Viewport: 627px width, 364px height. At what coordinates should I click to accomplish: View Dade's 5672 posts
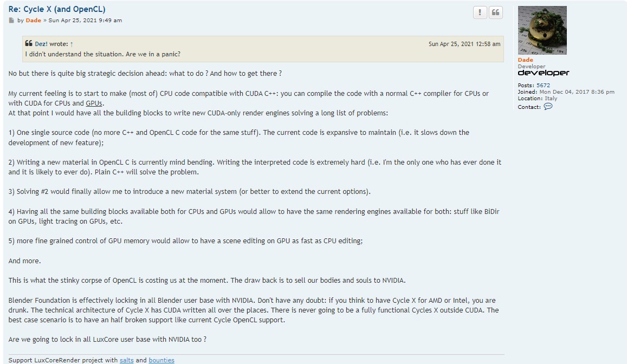[543, 85]
